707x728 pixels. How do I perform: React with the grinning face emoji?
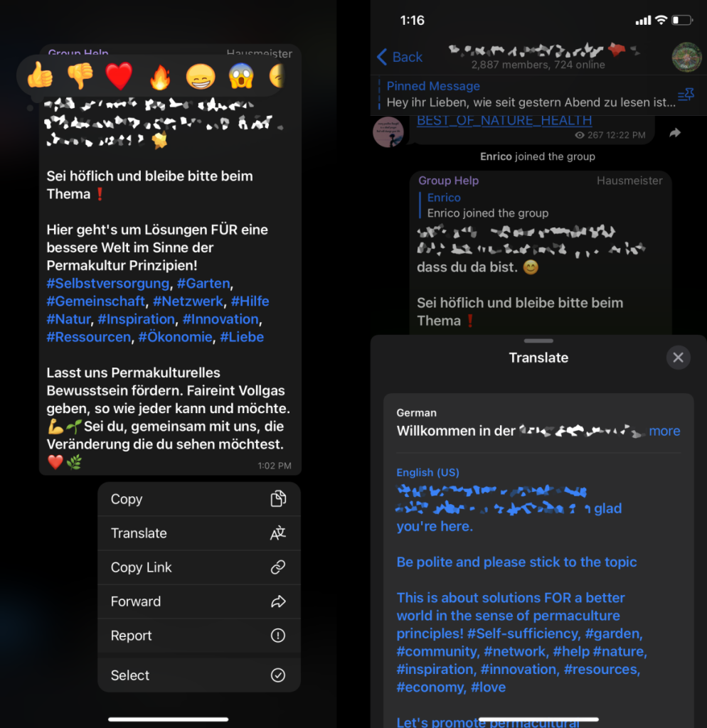pos(200,77)
